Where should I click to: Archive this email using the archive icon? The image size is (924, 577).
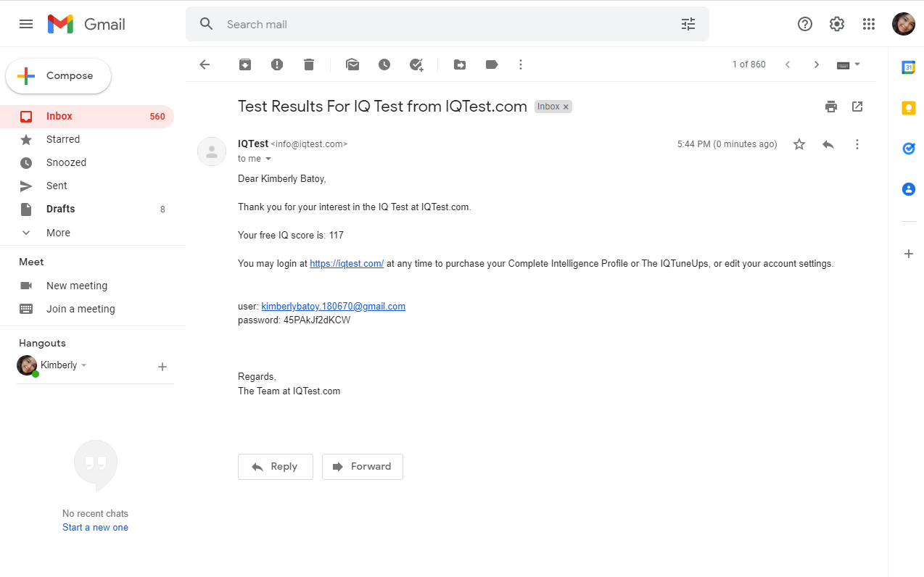[x=244, y=65]
